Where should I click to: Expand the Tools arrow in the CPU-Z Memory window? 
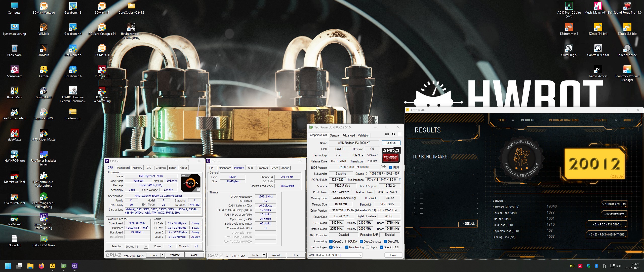click(264, 255)
